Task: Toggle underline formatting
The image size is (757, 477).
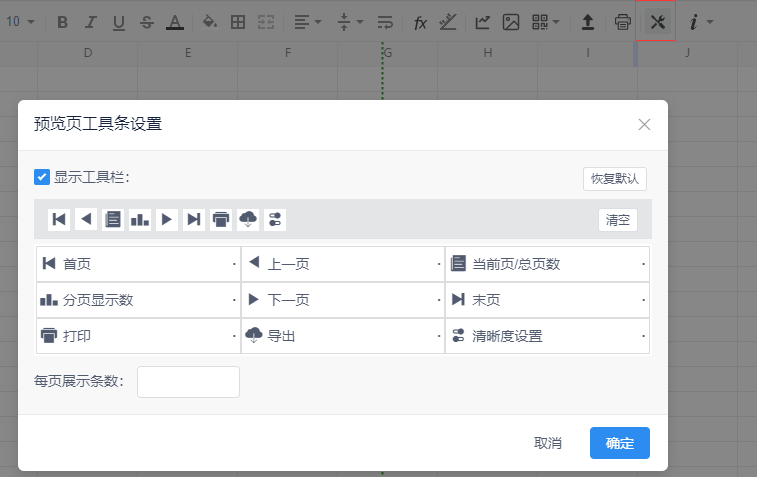Action: click(x=119, y=22)
